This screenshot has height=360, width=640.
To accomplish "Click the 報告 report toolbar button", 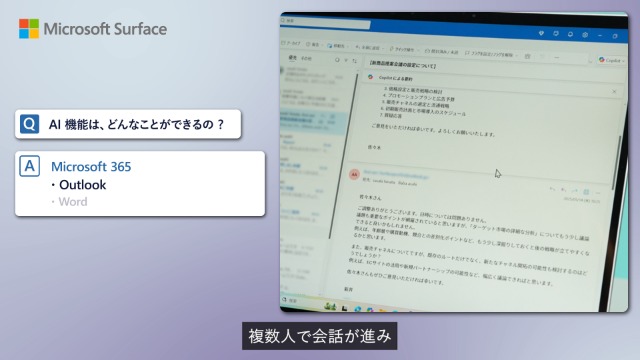I will [x=312, y=44].
